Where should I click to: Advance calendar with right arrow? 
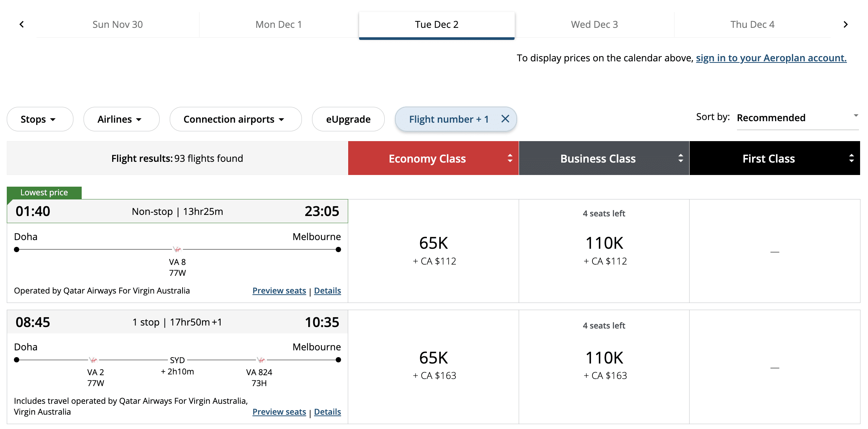845,24
